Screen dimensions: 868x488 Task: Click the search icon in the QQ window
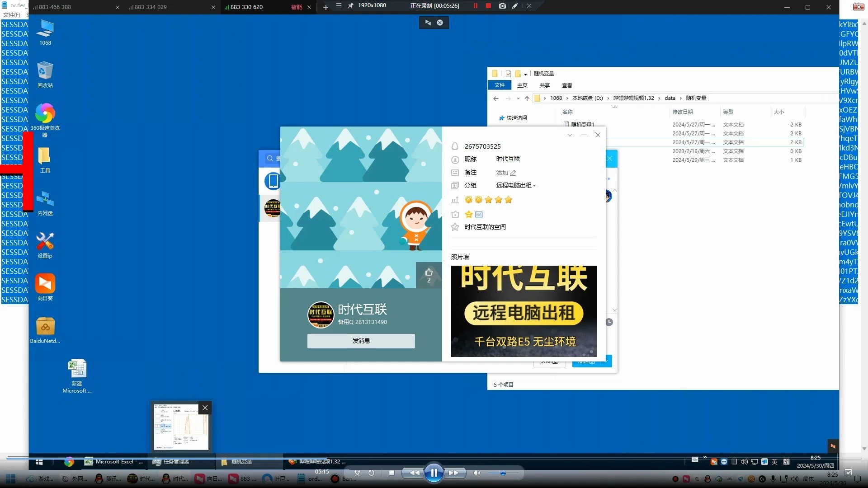click(270, 159)
